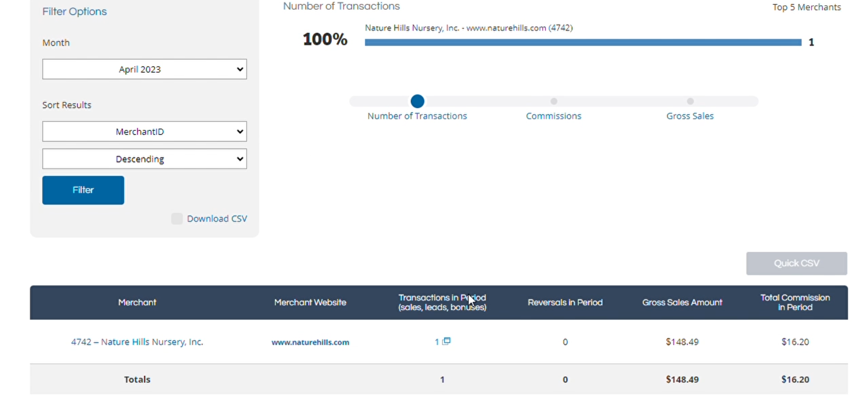This screenshot has width=868, height=406.
Task: Enable the Download CSV checkbox
Action: (x=177, y=219)
